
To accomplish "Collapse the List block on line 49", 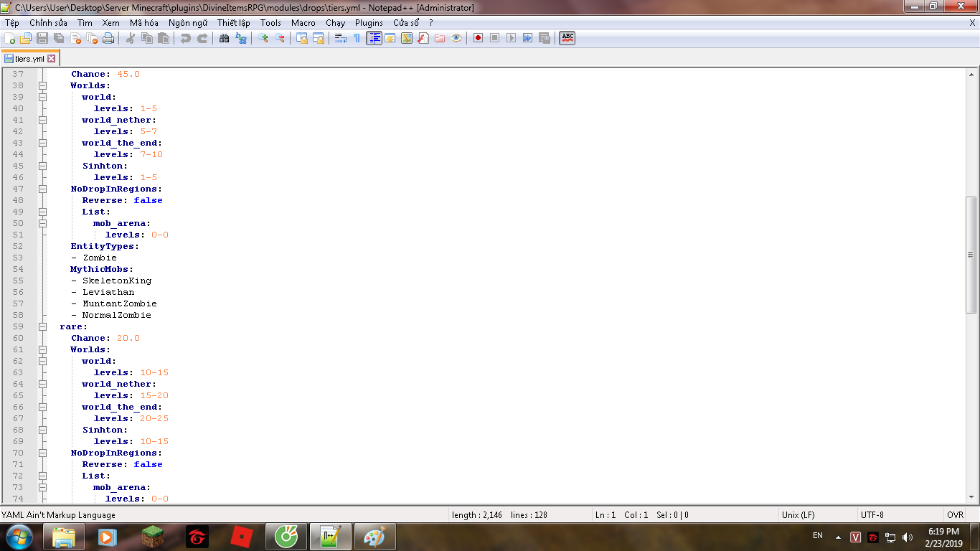I will pyautogui.click(x=42, y=212).
